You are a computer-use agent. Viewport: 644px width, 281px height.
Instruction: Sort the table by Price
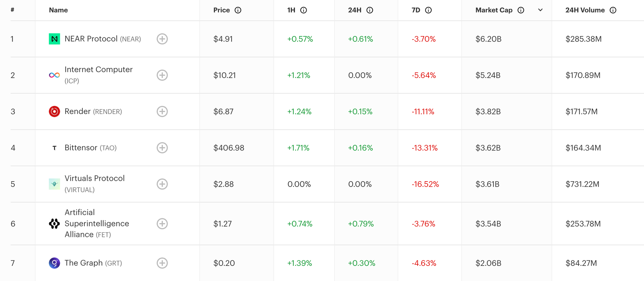221,10
